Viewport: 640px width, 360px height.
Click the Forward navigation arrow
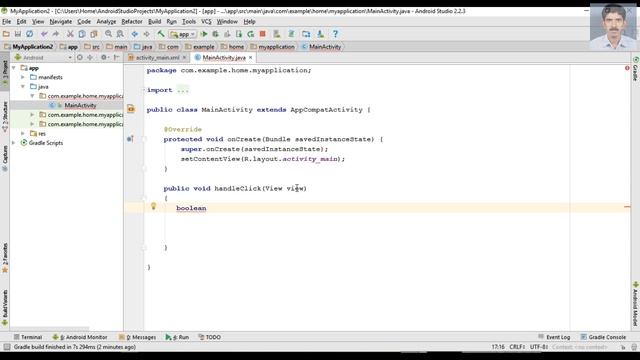click(146, 34)
